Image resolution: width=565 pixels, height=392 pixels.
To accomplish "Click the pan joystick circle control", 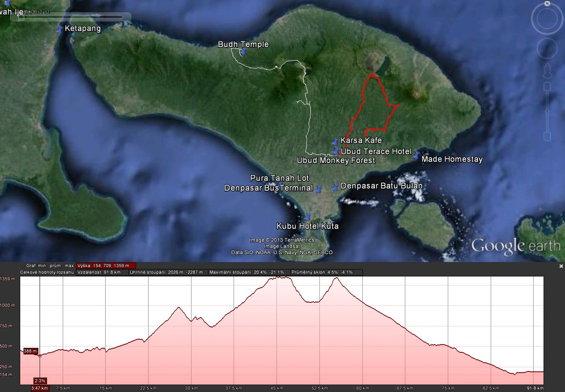I will pyautogui.click(x=547, y=49).
